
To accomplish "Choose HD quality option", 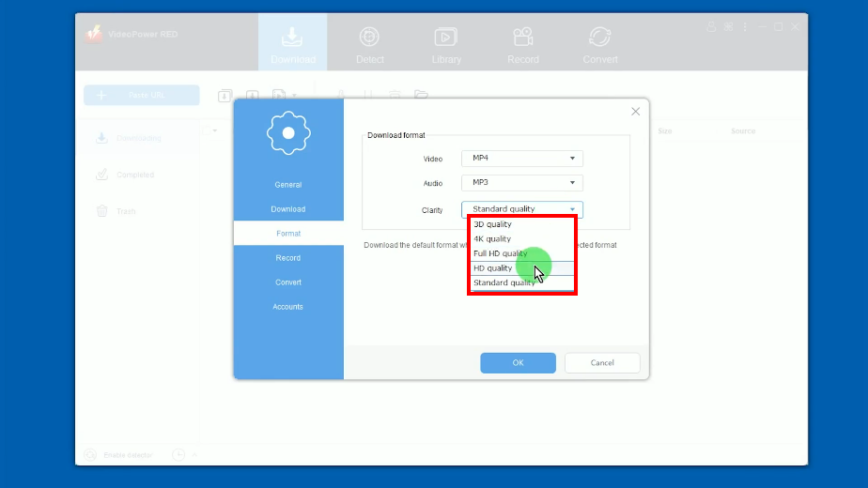I will point(522,268).
